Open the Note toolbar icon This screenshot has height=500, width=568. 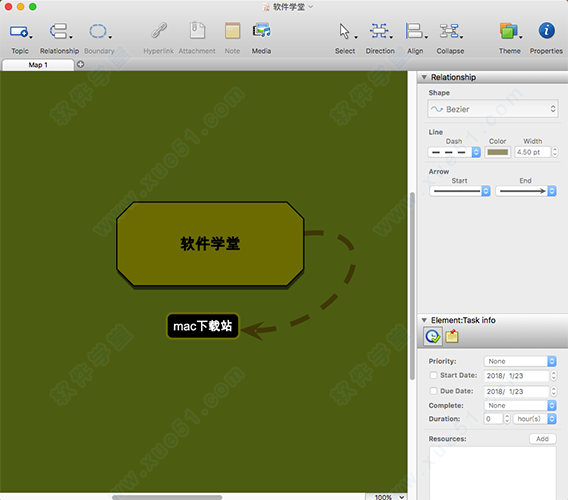pyautogui.click(x=232, y=30)
